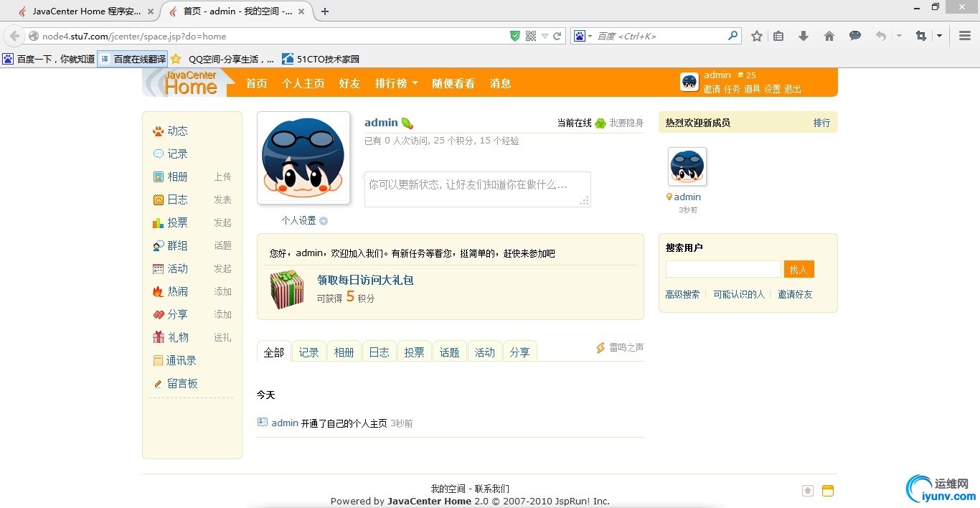Click the 可能认识的人 link
980x508 pixels.
739,294
